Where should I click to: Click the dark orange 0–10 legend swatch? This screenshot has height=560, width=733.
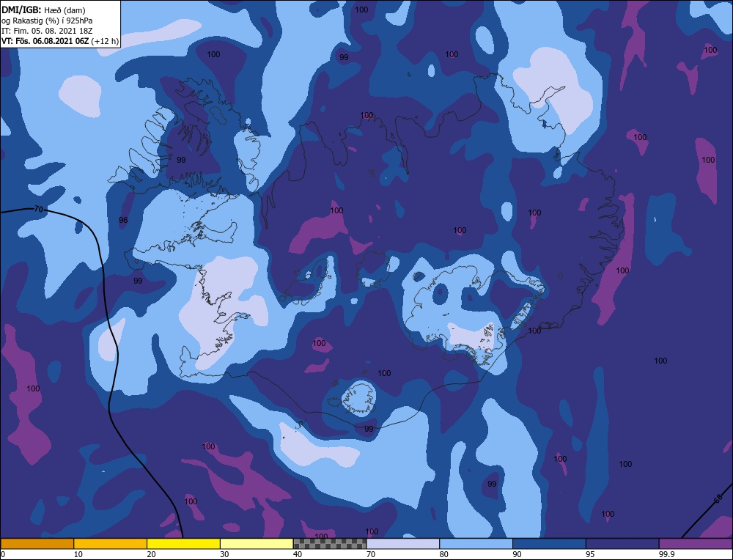click(x=37, y=543)
